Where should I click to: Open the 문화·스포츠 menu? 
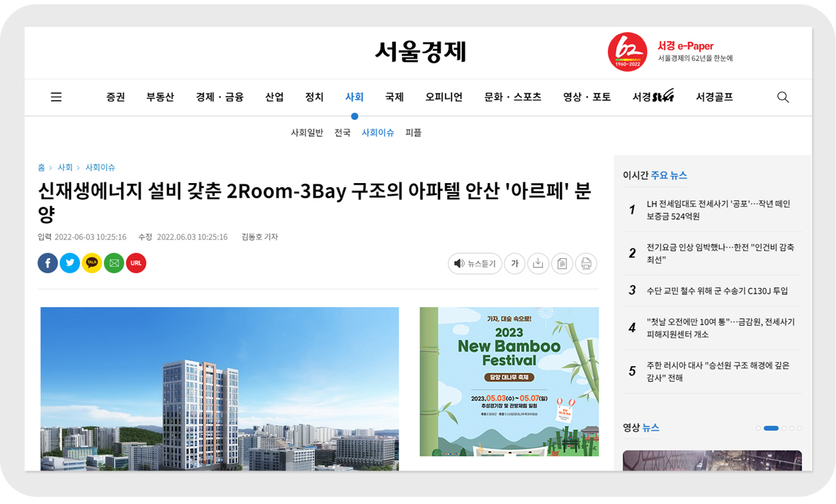coord(513,97)
